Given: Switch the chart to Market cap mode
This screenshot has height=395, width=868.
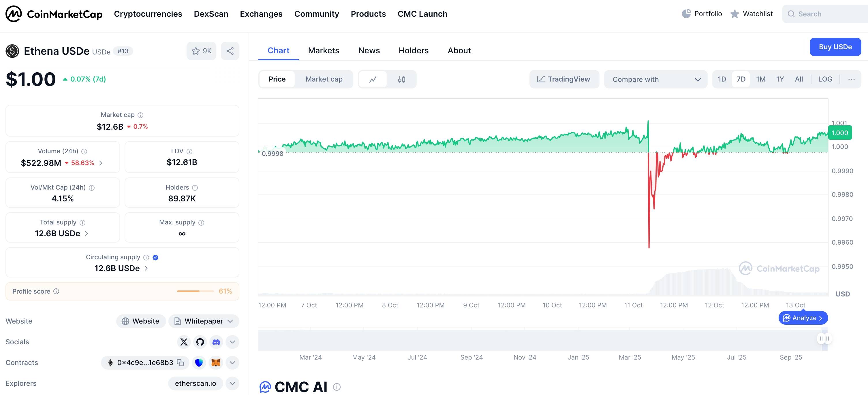Looking at the screenshot, I should tap(324, 79).
